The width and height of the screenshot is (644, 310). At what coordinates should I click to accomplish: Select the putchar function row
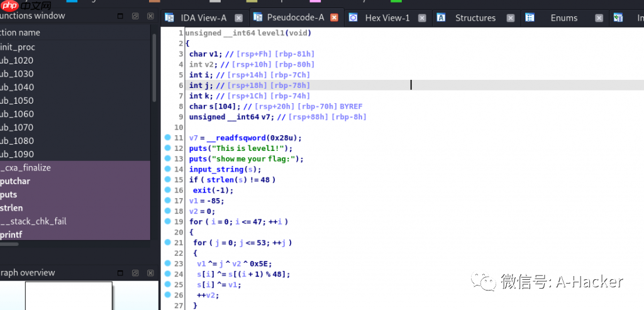click(75, 181)
